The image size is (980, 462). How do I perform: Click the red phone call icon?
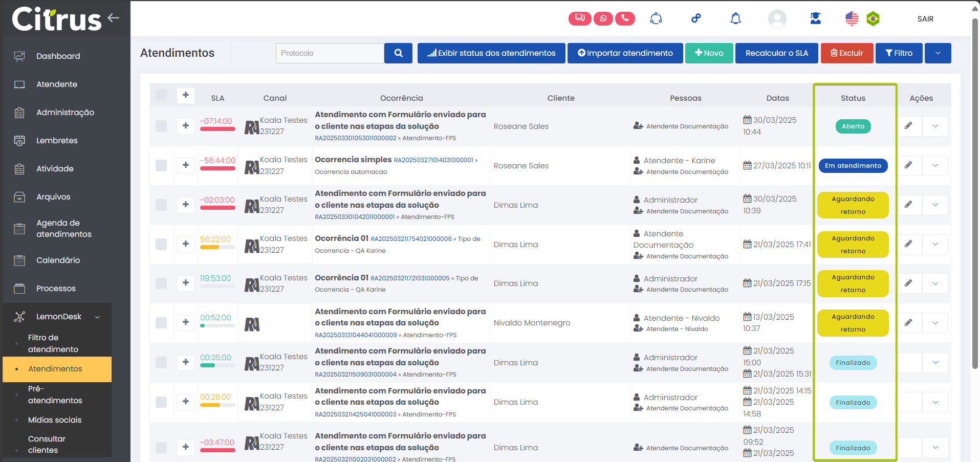click(625, 18)
